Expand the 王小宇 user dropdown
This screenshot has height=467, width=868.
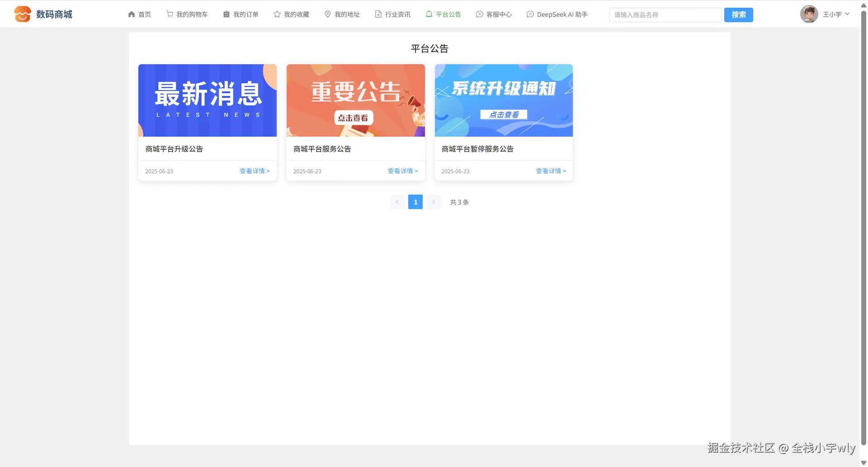(x=836, y=14)
